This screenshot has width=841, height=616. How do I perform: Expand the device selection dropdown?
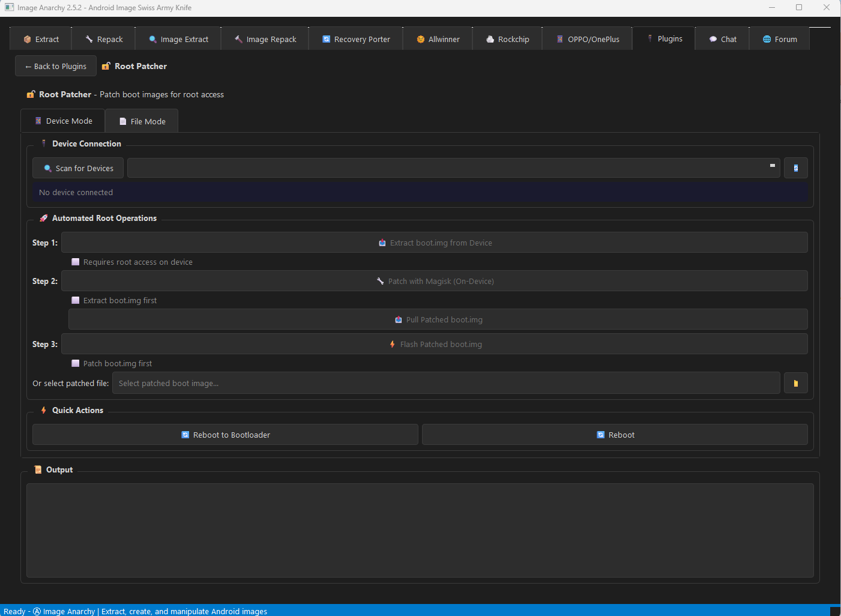pos(453,168)
